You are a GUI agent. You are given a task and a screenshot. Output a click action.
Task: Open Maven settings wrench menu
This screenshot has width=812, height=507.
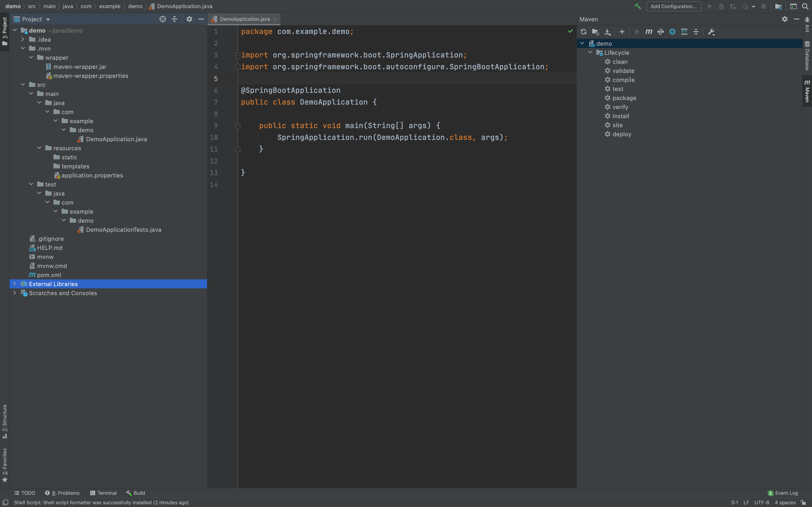(711, 32)
